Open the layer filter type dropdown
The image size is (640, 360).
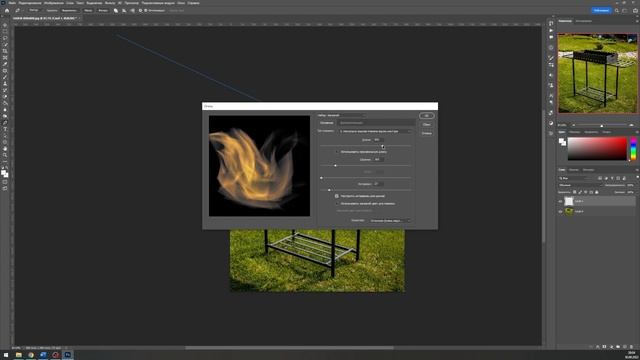[576, 178]
